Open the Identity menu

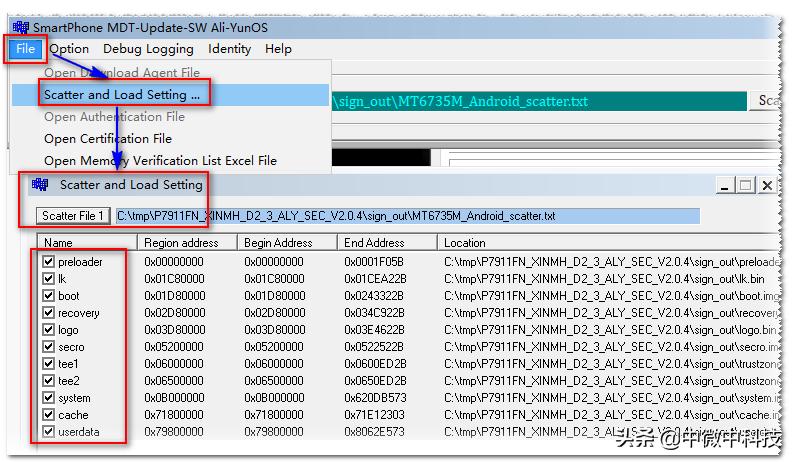coord(229,48)
